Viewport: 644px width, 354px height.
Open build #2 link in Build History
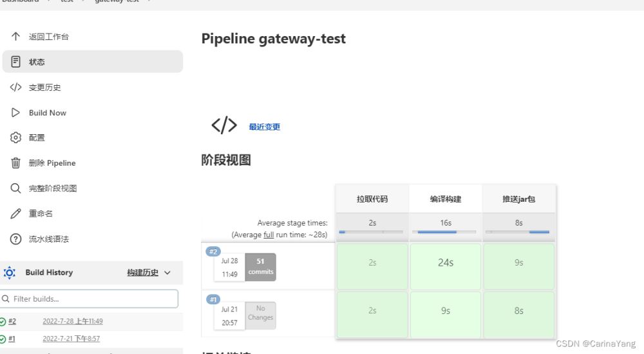click(x=12, y=322)
